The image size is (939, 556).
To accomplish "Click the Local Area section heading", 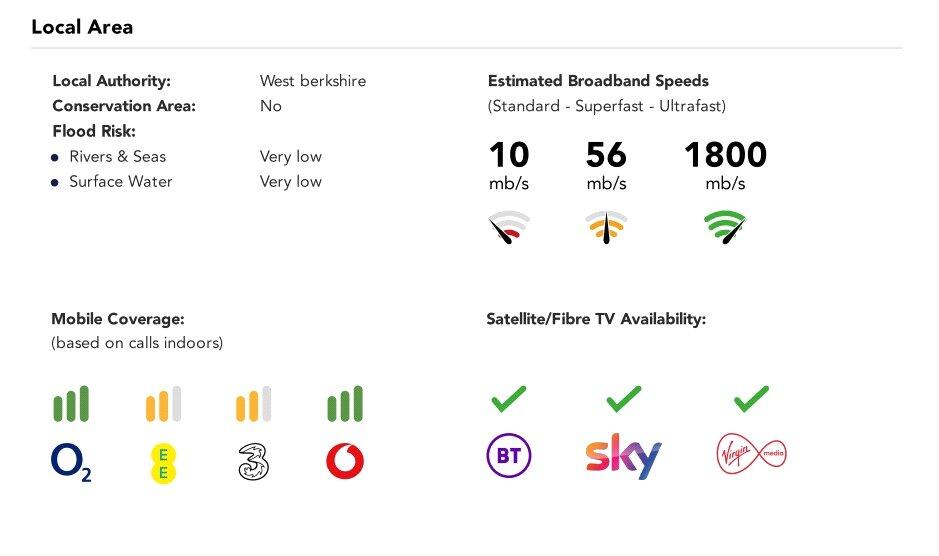I will pos(82,27).
